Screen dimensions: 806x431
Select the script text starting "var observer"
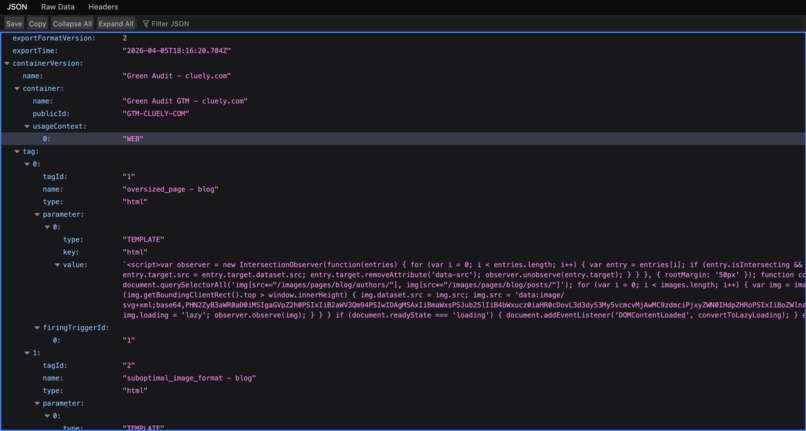coord(464,290)
